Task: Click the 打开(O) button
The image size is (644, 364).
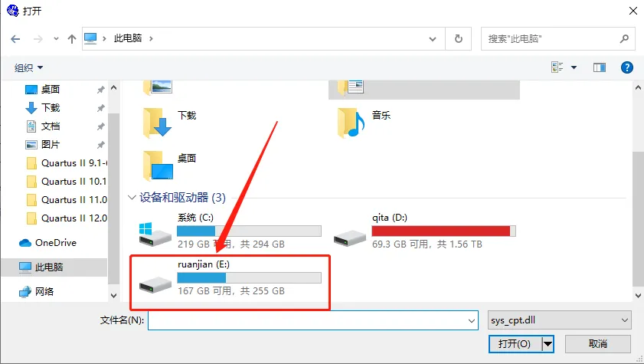Action: (515, 344)
